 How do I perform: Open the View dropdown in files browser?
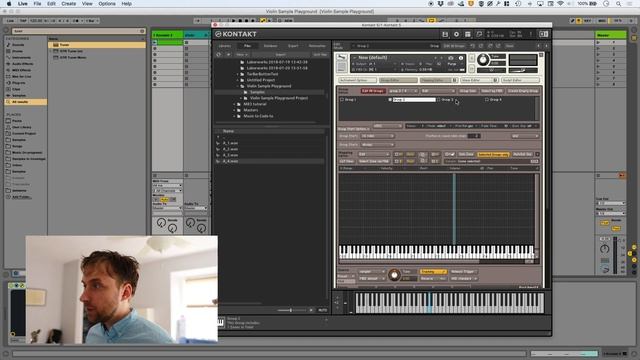[x=241, y=54]
